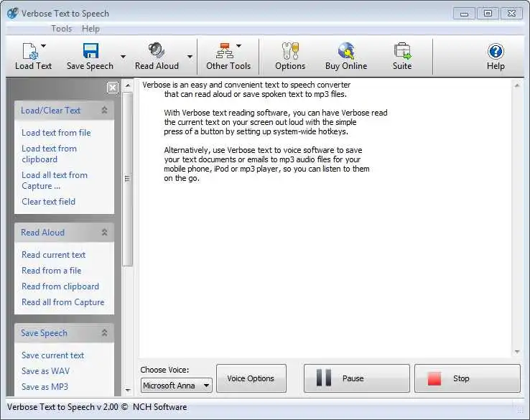This screenshot has height=420, width=530.
Task: Open the Help menu
Action: 90,29
